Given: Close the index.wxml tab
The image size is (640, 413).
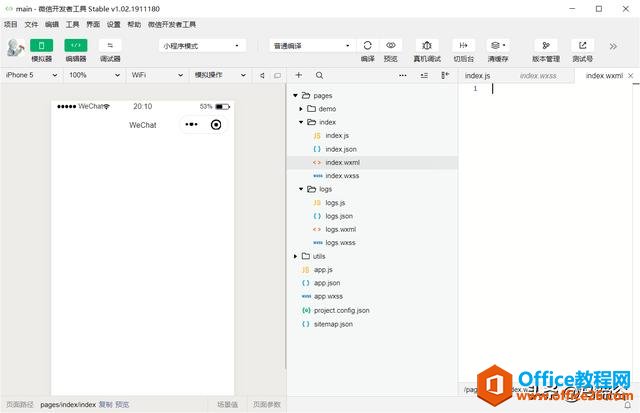Looking at the screenshot, I should point(631,75).
